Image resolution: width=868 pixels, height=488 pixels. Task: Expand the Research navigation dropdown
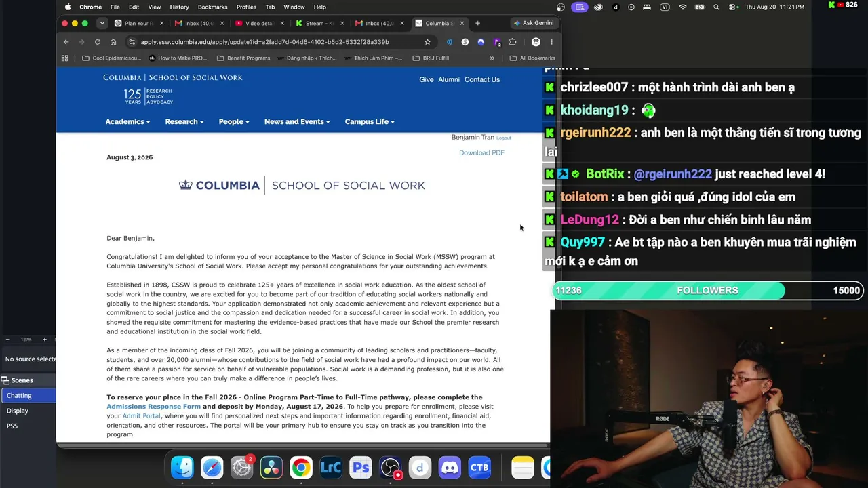(x=184, y=122)
